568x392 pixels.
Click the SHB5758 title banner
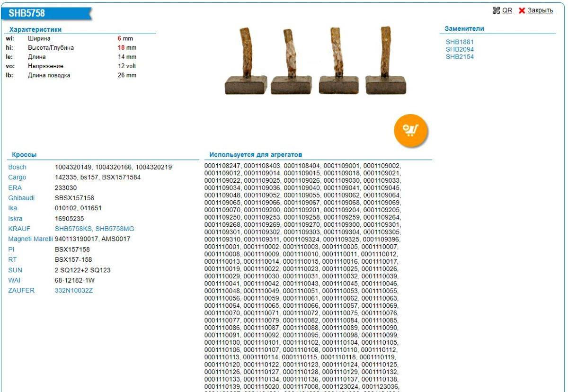point(27,13)
